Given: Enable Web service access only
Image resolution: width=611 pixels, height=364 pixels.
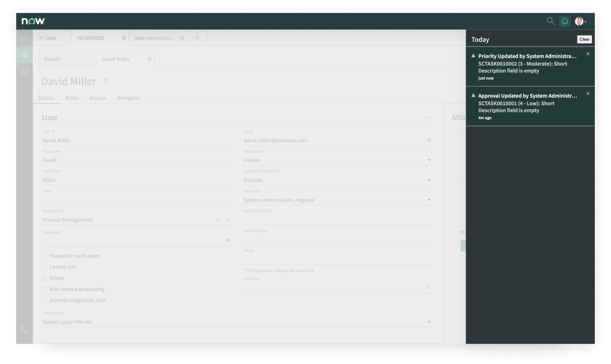Looking at the screenshot, I should pyautogui.click(x=44, y=289).
